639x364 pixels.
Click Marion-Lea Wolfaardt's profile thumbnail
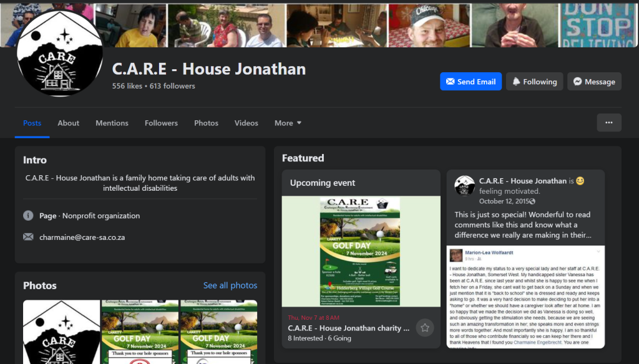pos(455,256)
